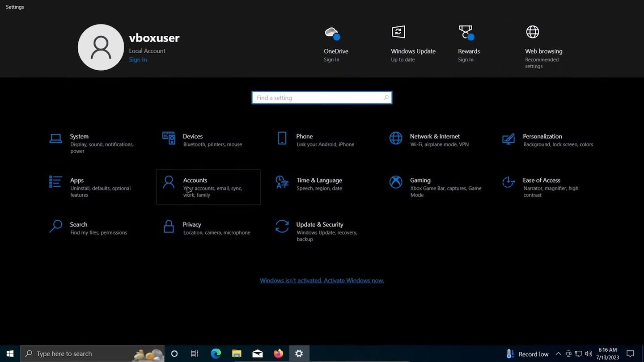Launch Firefox from the taskbar
The image size is (644, 362).
tap(278, 354)
